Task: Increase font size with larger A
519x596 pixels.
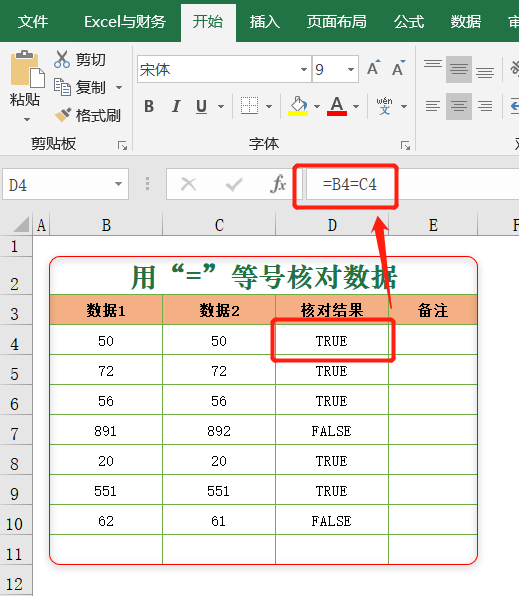Action: tap(374, 68)
